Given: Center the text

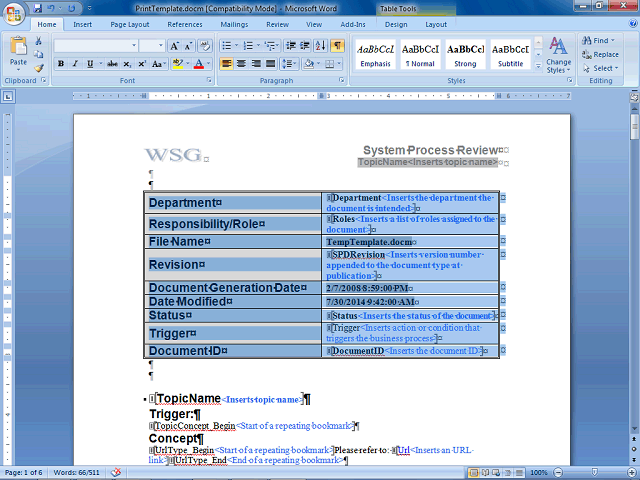Looking at the screenshot, I should pos(241,64).
